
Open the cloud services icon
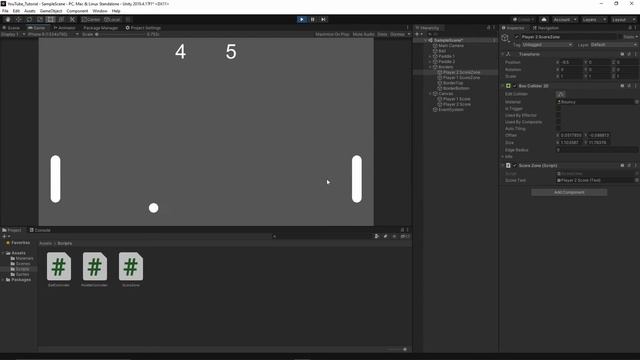click(x=544, y=19)
